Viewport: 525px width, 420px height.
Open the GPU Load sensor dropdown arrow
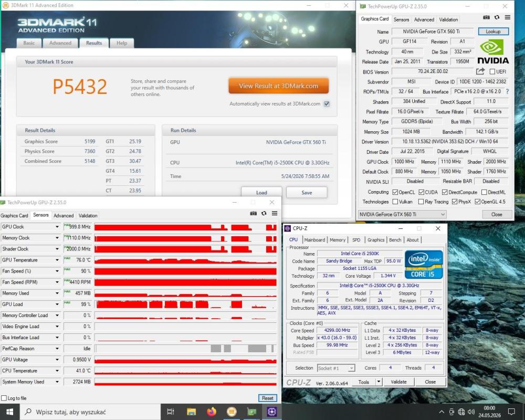click(x=57, y=304)
